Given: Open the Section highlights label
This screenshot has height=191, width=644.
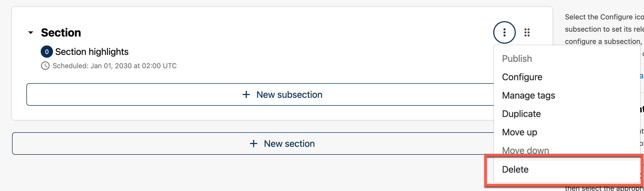Looking at the screenshot, I should (92, 52).
